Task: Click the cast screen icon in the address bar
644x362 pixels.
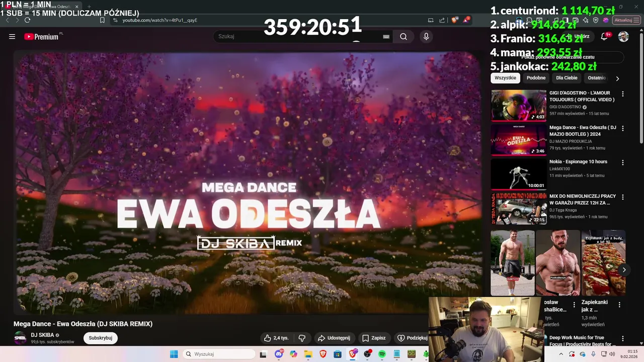Action: [431, 20]
